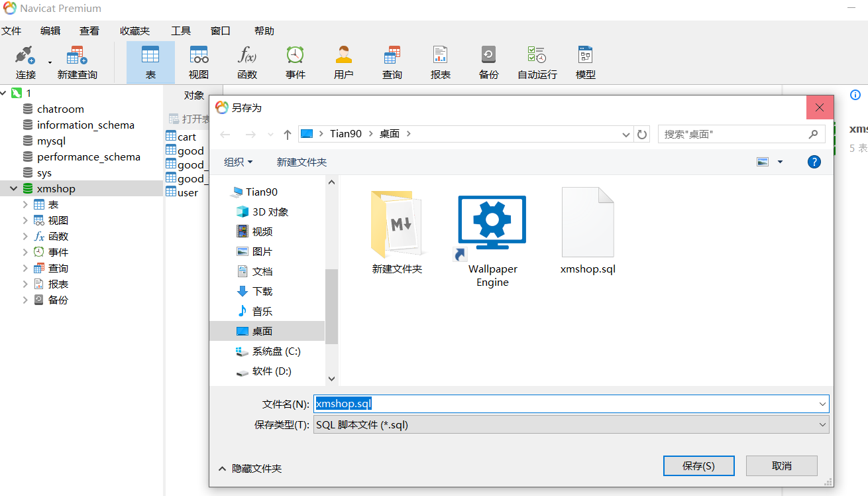Click the 保存(S) button
Image resolution: width=868 pixels, height=496 pixels.
tap(698, 465)
